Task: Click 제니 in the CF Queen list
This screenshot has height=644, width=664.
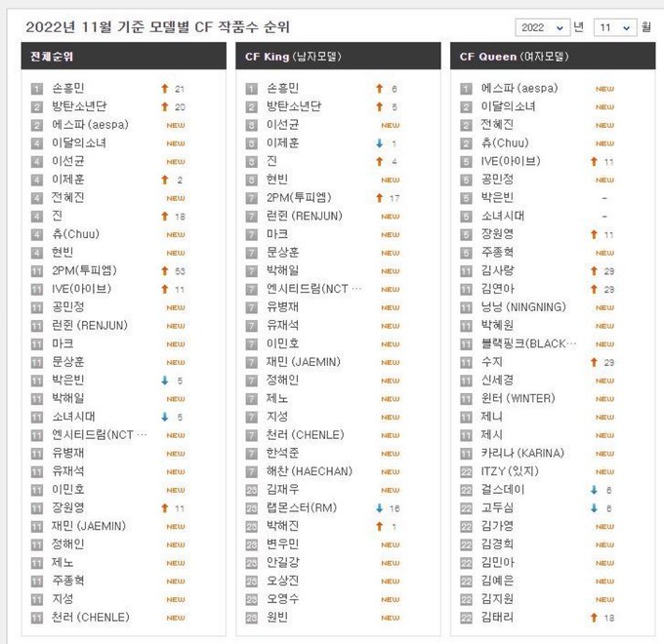Action: tap(492, 417)
